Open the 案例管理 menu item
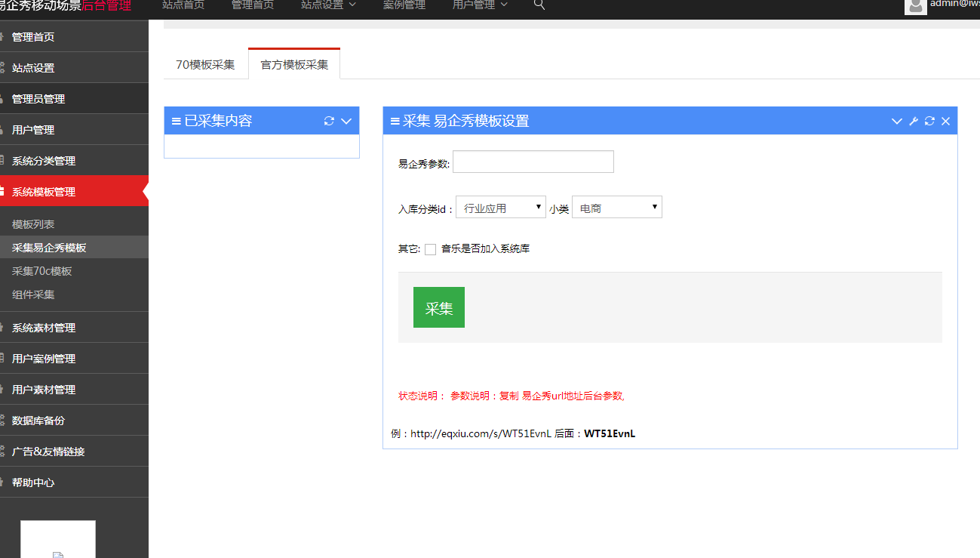Viewport: 980px width, 558px height. tap(404, 4)
